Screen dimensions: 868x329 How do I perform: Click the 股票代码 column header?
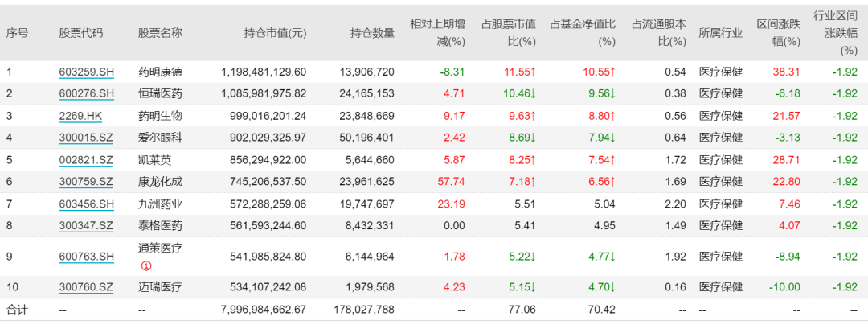[x=81, y=33]
